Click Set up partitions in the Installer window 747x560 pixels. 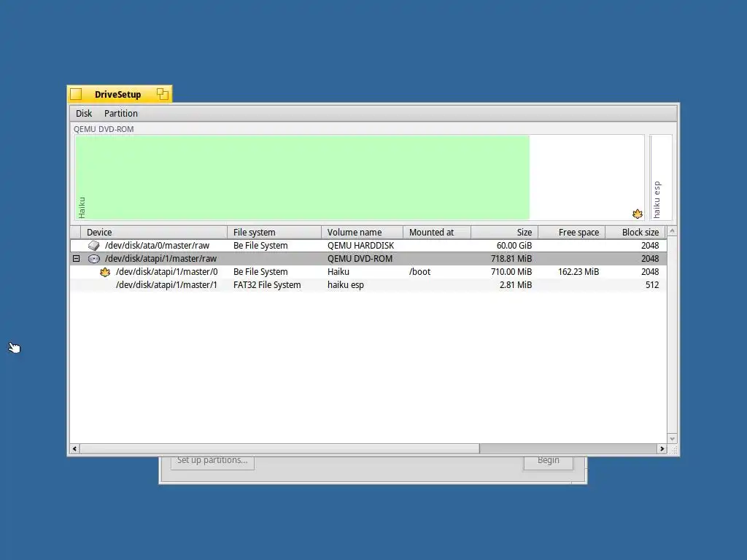(212, 461)
